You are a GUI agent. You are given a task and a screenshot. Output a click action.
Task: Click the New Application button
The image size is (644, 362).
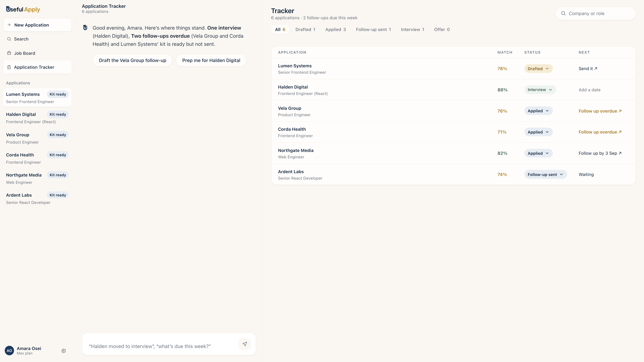pyautogui.click(x=37, y=25)
